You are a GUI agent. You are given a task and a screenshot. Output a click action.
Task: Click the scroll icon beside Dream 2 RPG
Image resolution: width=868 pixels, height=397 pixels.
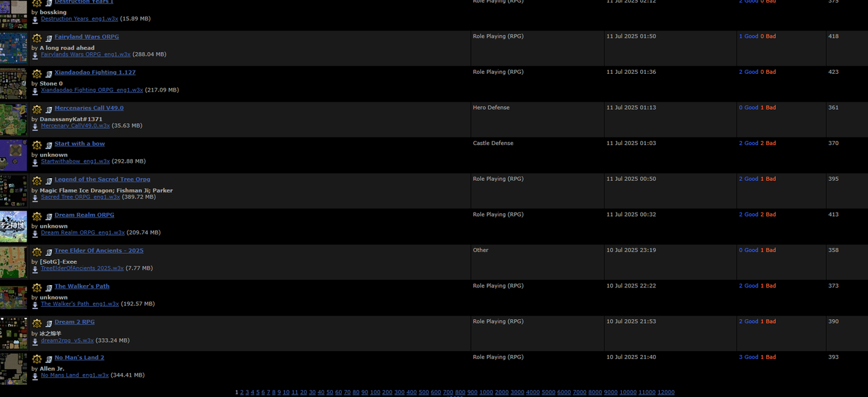coord(49,324)
